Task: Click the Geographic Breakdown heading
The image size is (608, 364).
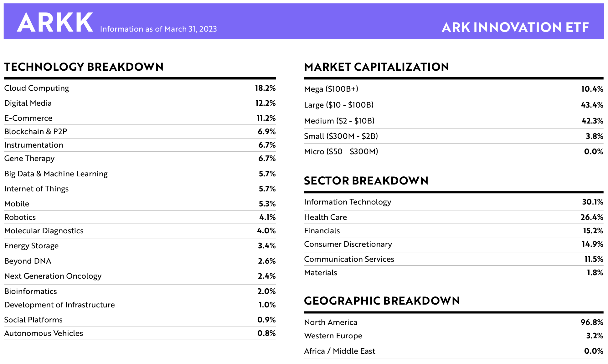Action: (382, 301)
